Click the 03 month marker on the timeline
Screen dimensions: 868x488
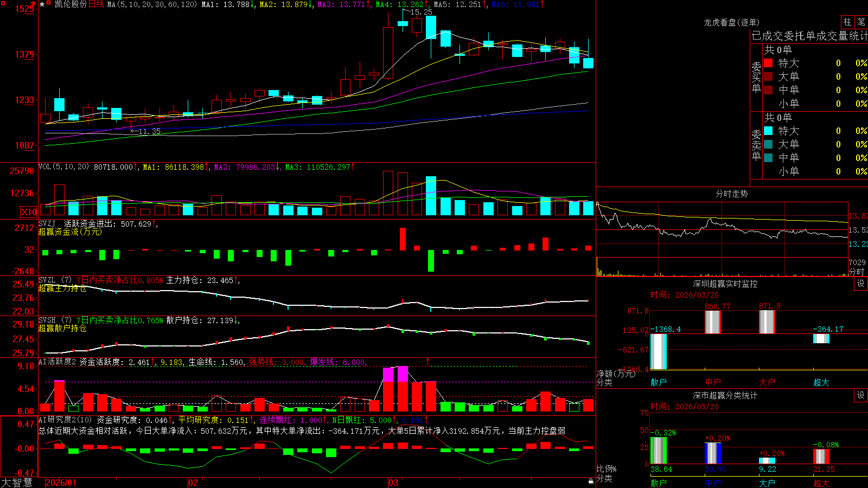coord(393,483)
